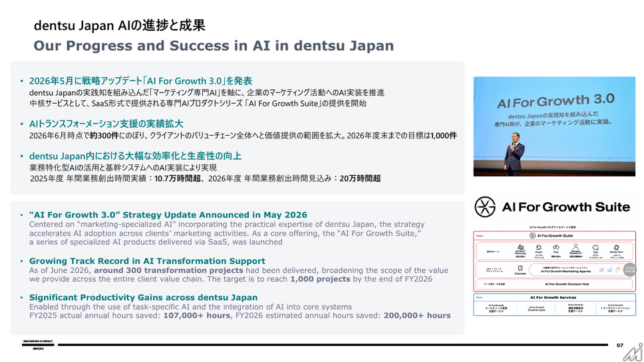
Task: Click the orange agent icon beside Marketing Agents
Action: [x=617, y=270]
